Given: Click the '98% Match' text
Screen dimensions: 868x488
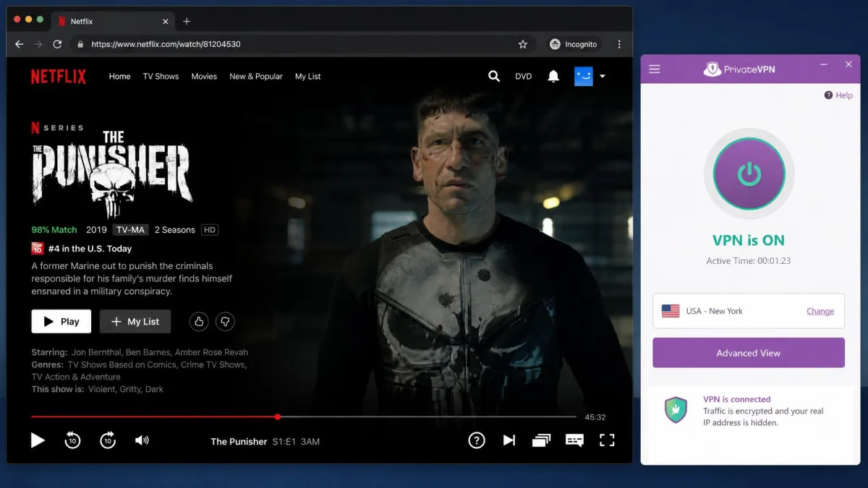Looking at the screenshot, I should 54,229.
